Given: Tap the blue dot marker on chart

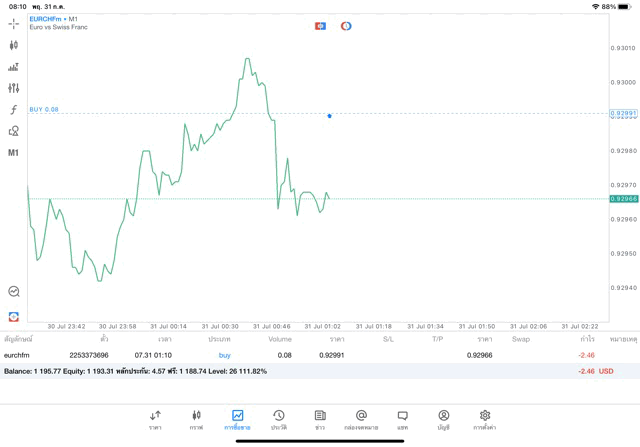Looking at the screenshot, I should [329, 116].
